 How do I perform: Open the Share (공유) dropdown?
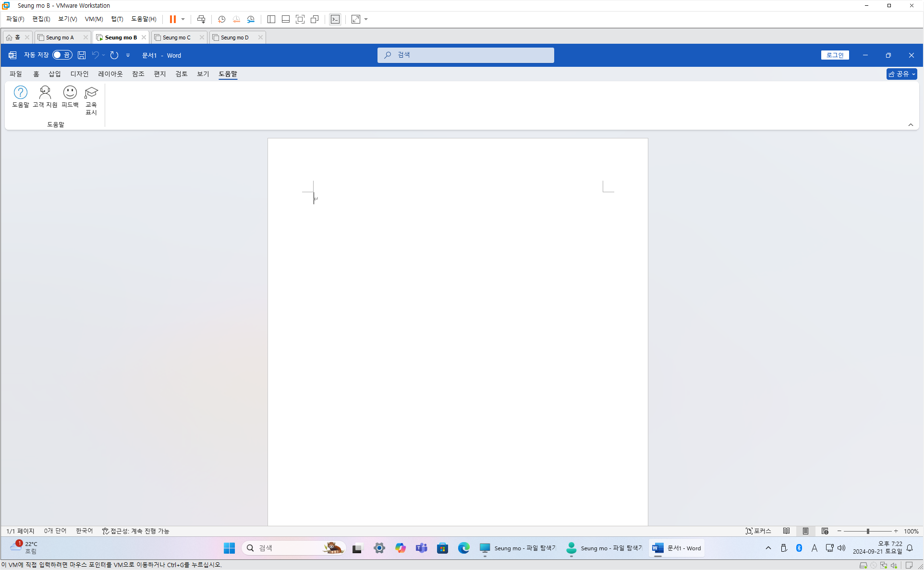[901, 74]
